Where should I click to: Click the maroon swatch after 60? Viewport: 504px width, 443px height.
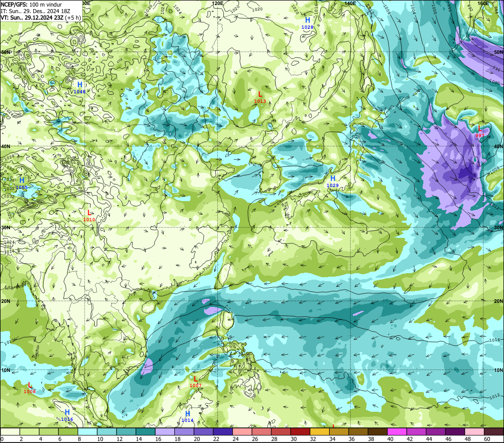tap(494, 431)
